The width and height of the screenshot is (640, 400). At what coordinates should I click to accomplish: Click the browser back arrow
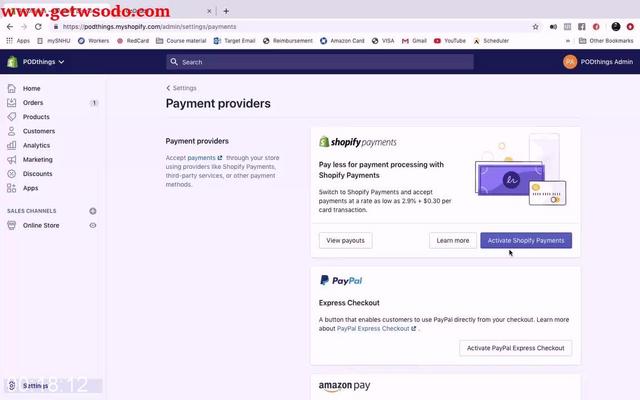click(x=10, y=27)
